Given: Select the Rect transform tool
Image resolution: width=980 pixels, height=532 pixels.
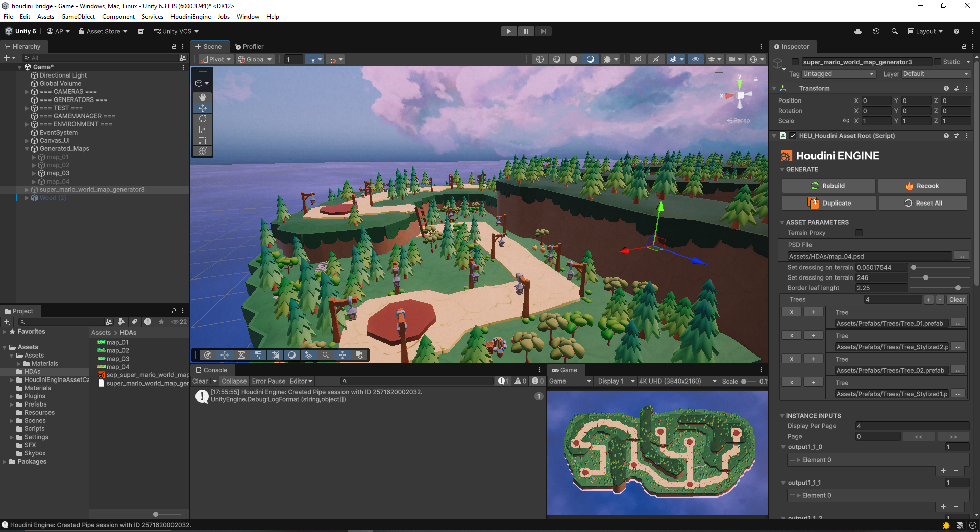Looking at the screenshot, I should coord(203,140).
